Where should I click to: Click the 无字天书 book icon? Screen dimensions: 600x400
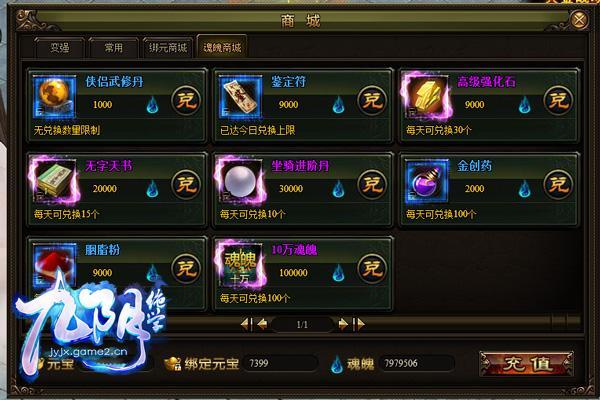[x=54, y=181]
